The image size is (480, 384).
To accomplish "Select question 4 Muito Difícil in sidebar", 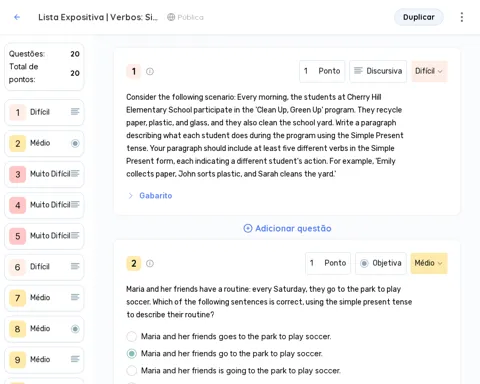I will point(44,205).
